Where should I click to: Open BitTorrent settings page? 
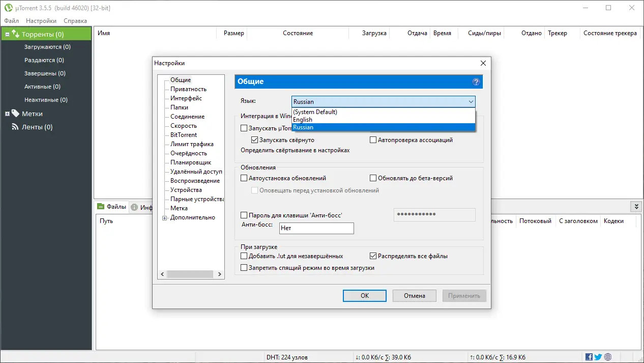click(184, 135)
